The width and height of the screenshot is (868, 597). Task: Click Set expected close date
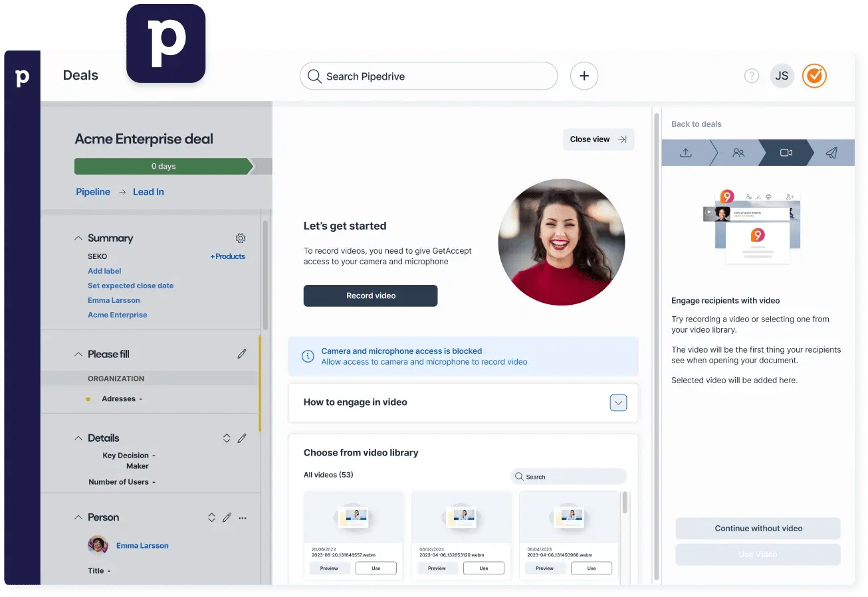coord(130,286)
